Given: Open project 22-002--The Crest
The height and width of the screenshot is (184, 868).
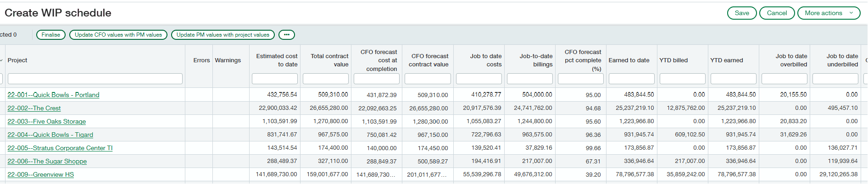Looking at the screenshot, I should click(34, 108).
